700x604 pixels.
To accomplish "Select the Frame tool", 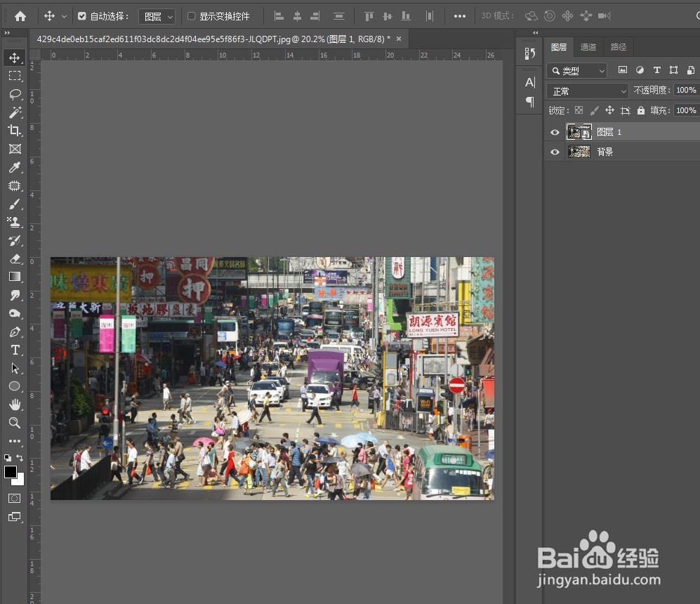I will click(x=14, y=149).
